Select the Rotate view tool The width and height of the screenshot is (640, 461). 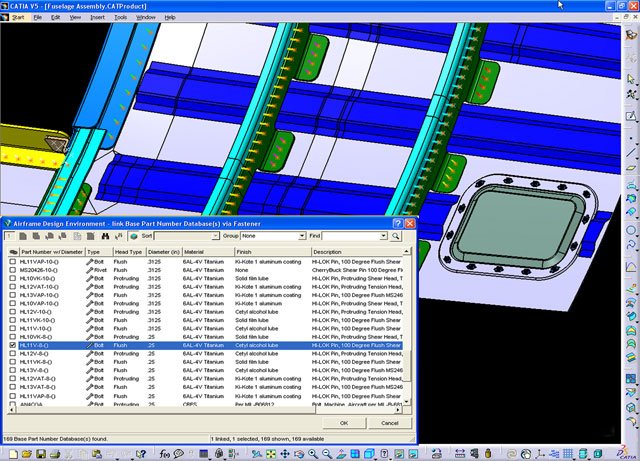pyautogui.click(x=299, y=454)
